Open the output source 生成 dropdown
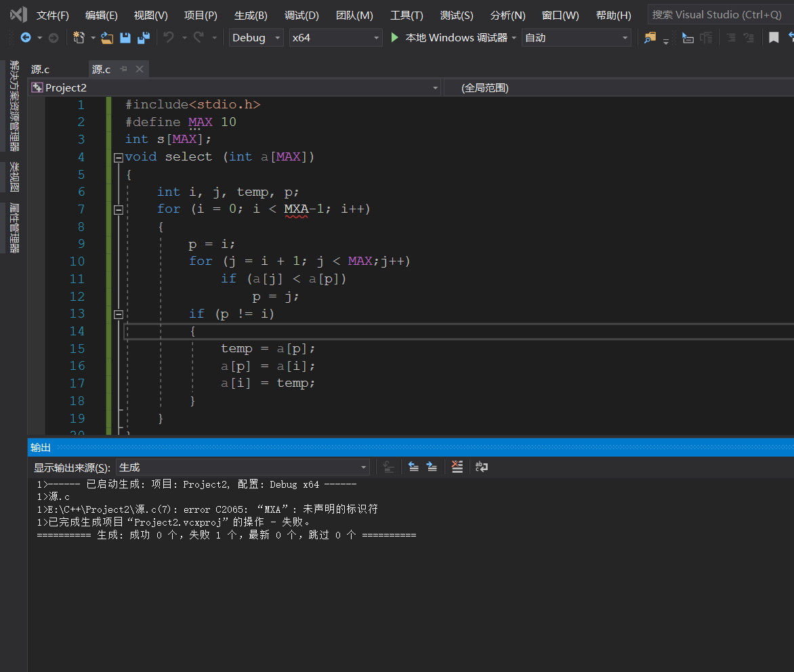794x672 pixels. [243, 467]
